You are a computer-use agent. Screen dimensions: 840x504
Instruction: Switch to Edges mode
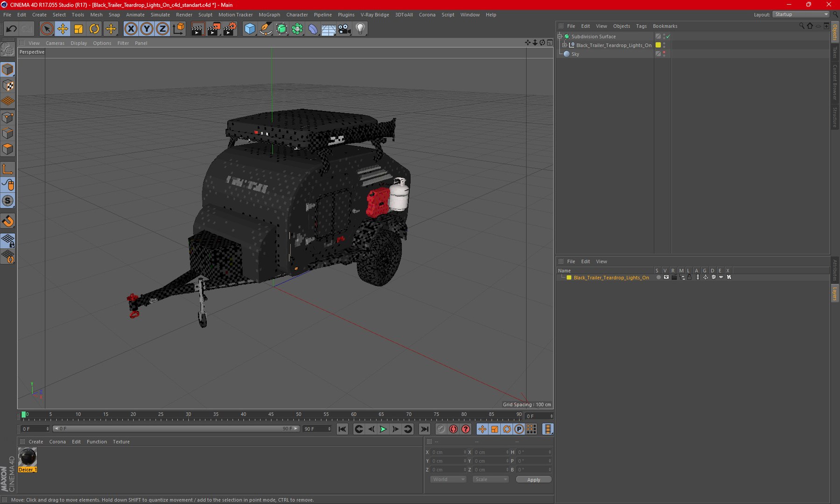[x=8, y=133]
